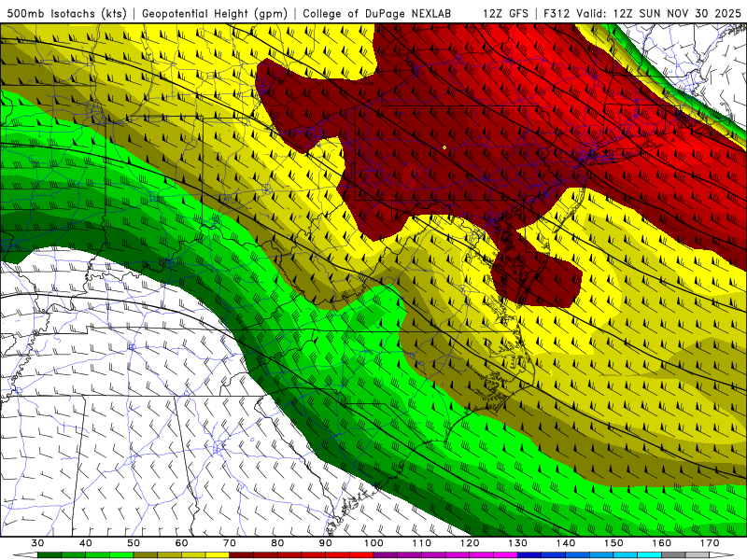Click the 100 value on the color scale

[x=374, y=543]
